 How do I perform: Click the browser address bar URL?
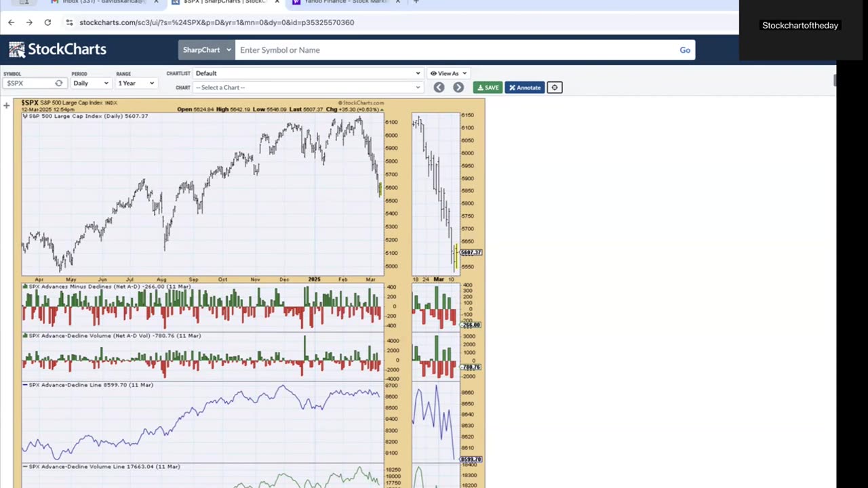(x=217, y=22)
